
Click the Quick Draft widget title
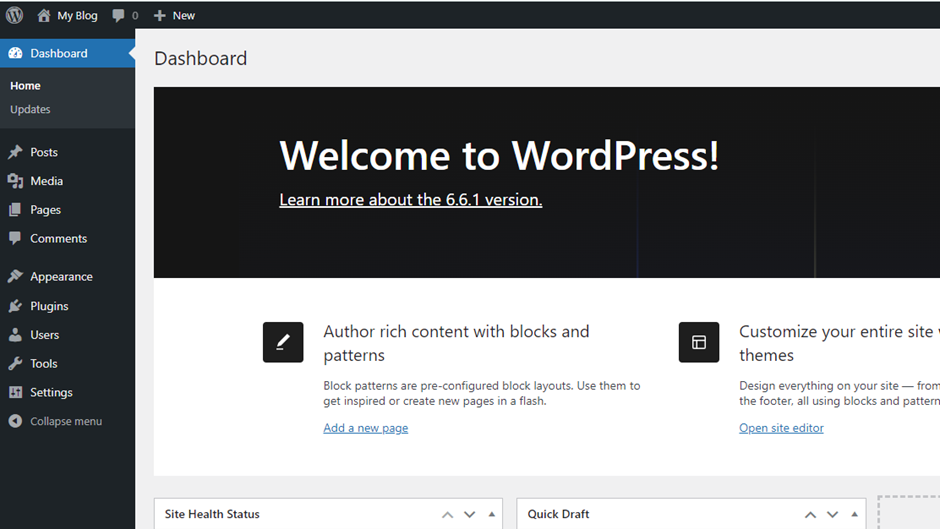point(558,514)
